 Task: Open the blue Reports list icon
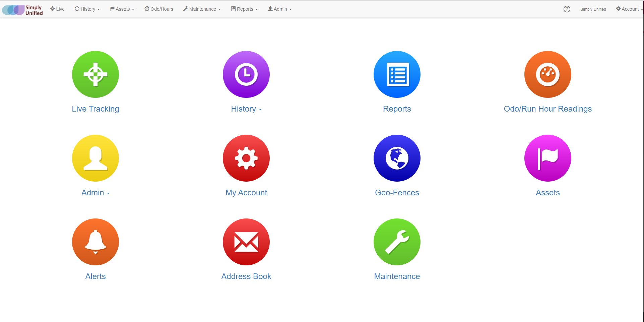pos(397,74)
